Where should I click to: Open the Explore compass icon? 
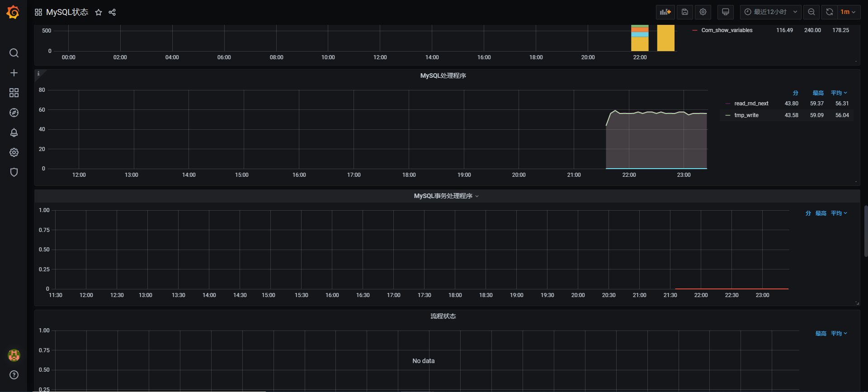14,113
